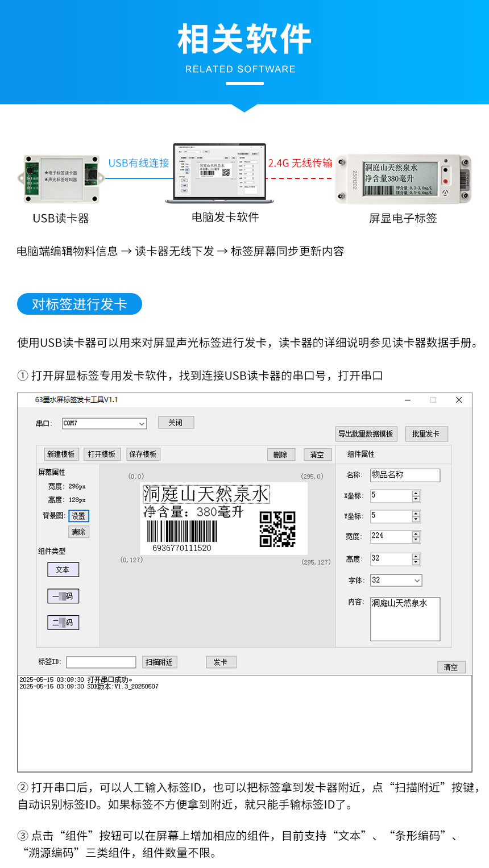Click the USB读卡器 device image
489x868 pixels.
click(61, 179)
